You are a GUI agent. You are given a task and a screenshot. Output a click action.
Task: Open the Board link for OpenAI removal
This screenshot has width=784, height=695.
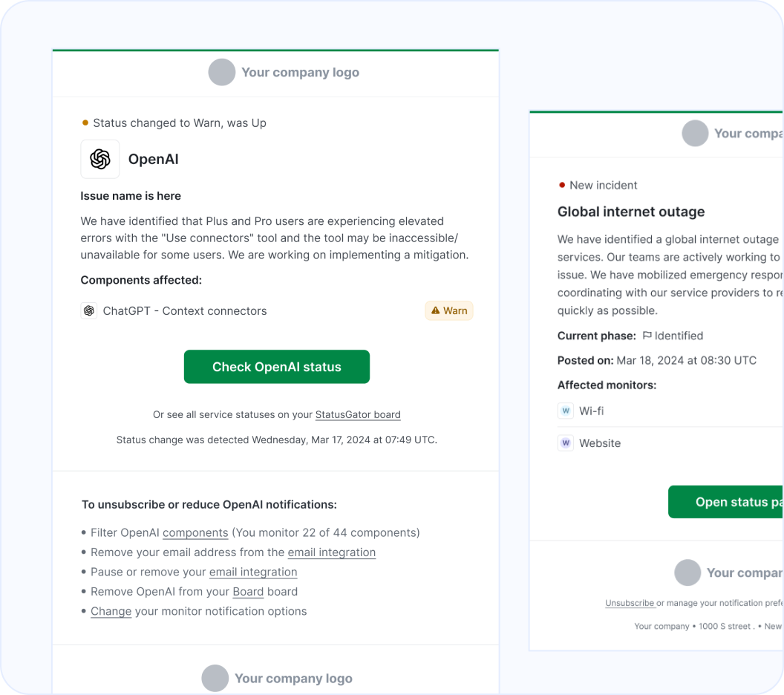point(248,592)
